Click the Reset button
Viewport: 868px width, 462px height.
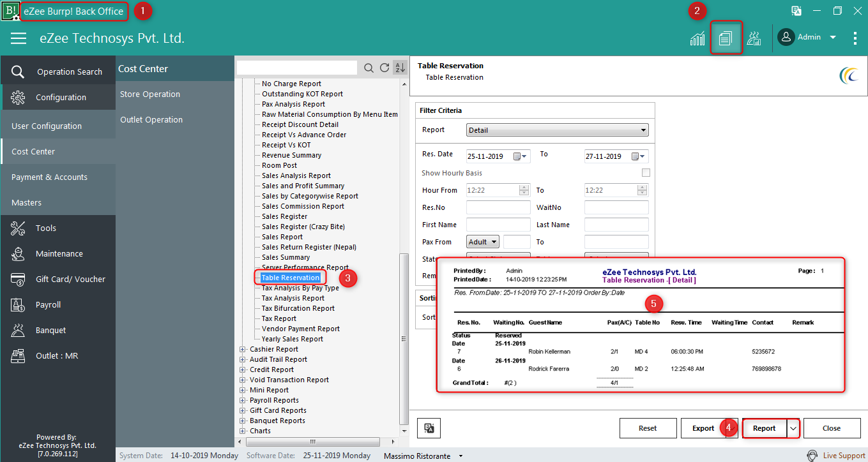click(648, 428)
